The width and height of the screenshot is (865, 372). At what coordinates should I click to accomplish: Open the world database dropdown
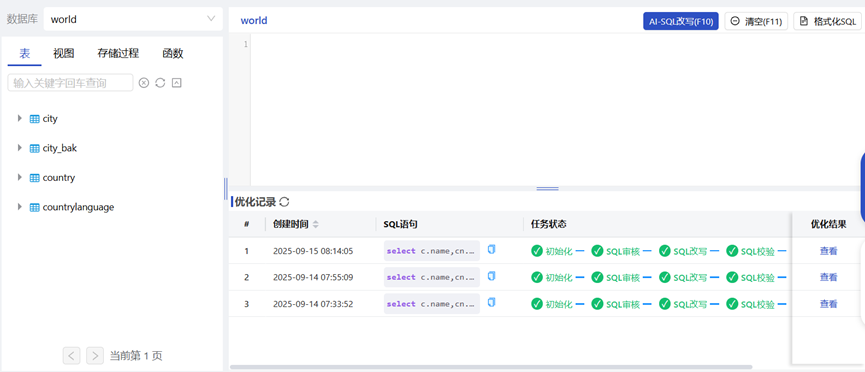click(x=133, y=19)
